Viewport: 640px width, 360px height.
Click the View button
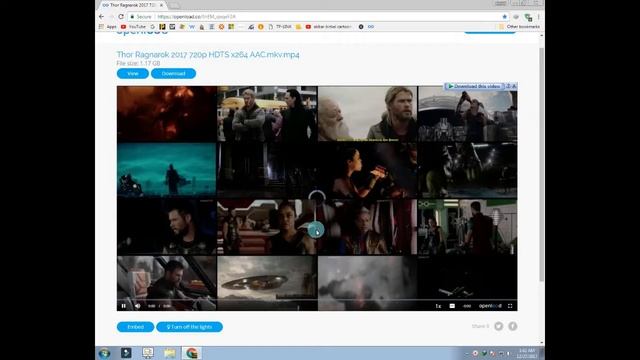click(x=133, y=73)
